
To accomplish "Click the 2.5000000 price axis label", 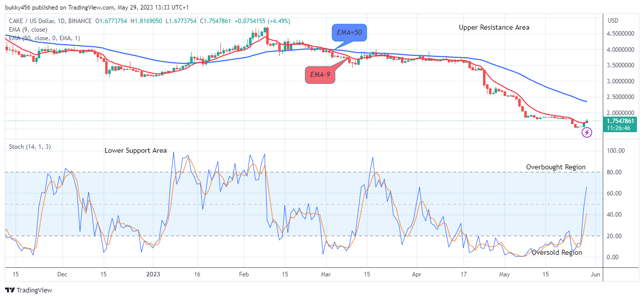I will tap(621, 97).
